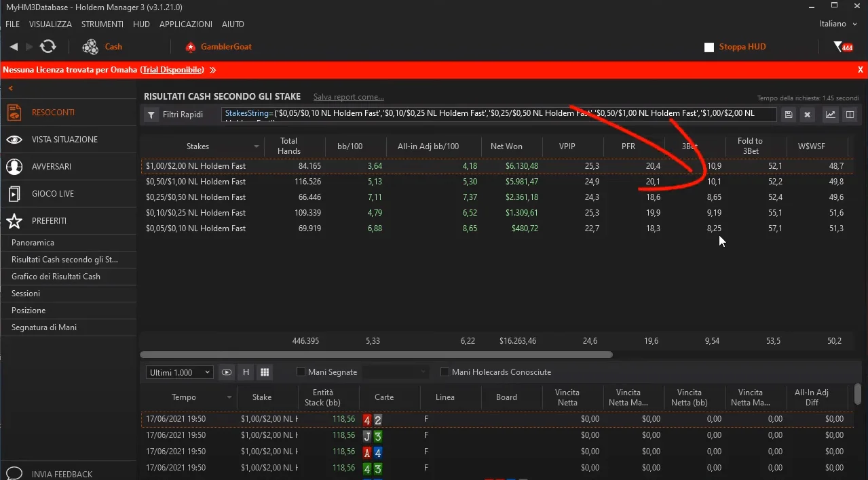Viewport: 868px width, 480px height.
Task: Click the grid view icon above hands list
Action: click(x=265, y=372)
